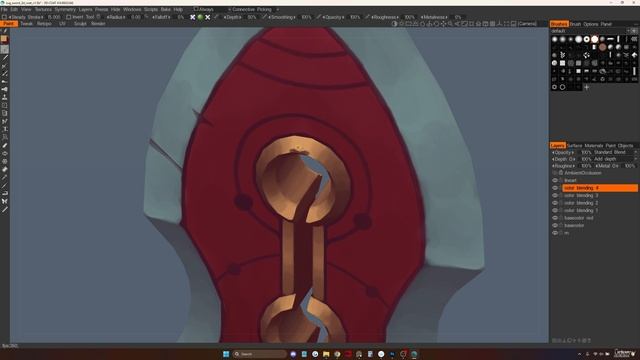
Task: Hide the 'color blending 4' layer
Action: point(555,188)
